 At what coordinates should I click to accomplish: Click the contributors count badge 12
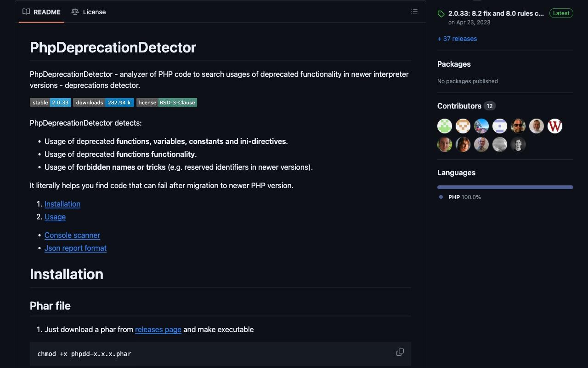490,106
